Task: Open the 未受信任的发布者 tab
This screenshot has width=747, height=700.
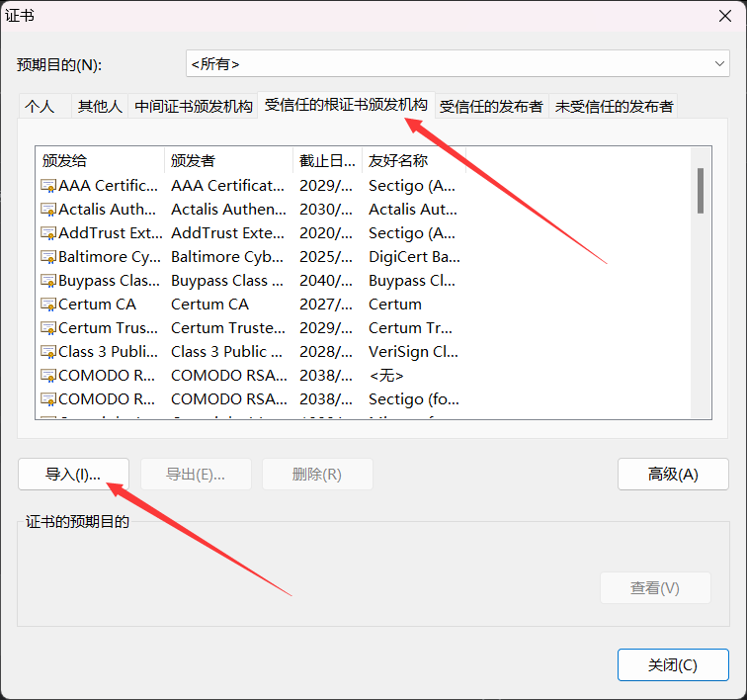Action: [614, 107]
